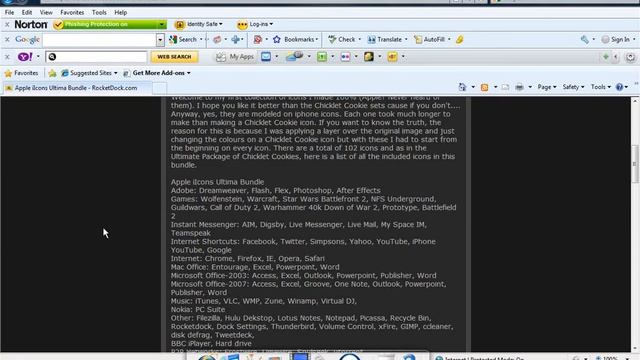Click the 'BBC iPlayer, Hard drive' line

[x=211, y=343]
